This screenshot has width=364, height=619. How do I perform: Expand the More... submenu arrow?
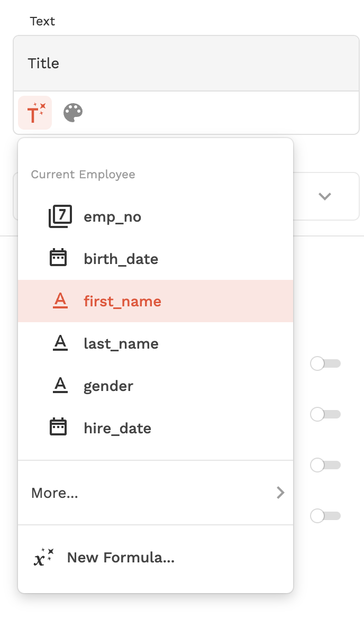click(280, 493)
